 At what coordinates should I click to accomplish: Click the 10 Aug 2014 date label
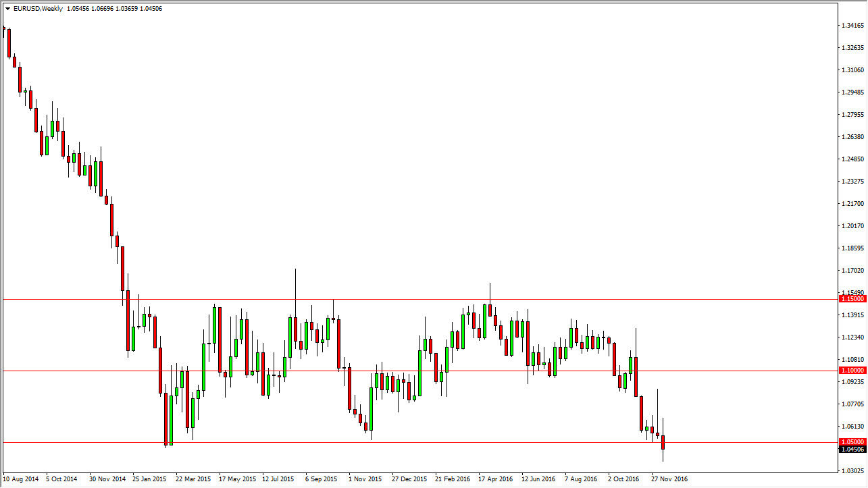(x=20, y=479)
